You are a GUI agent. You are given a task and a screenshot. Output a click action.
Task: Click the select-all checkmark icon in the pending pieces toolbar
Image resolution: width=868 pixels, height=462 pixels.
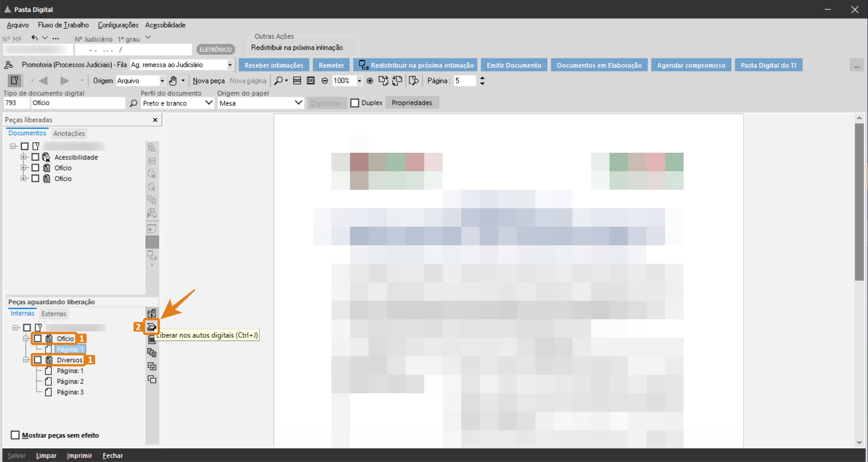pyautogui.click(x=151, y=366)
